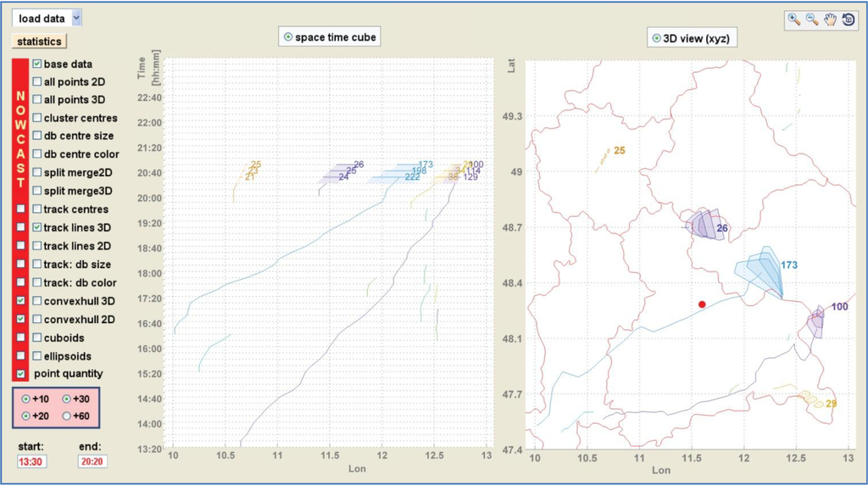Viewport: 868px width, 486px height.
Task: Select the +10 nowcast radio button
Action: (x=25, y=399)
